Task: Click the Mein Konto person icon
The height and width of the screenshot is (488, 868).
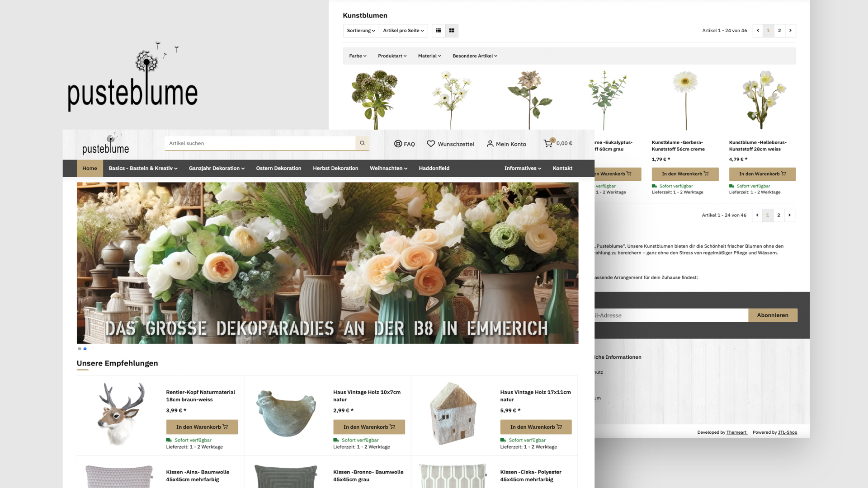Action: tap(490, 144)
